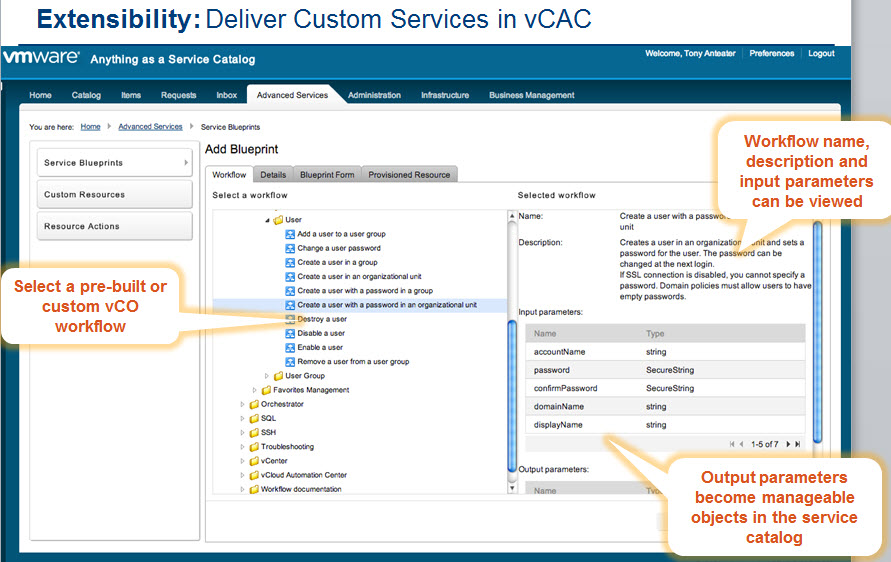Image resolution: width=891 pixels, height=562 pixels.
Task: Click the displayName parameter row
Action: coord(665,424)
